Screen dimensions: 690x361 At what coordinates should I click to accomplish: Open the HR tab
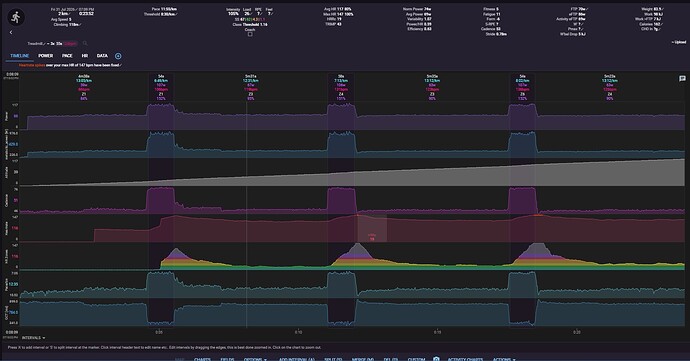pos(85,56)
